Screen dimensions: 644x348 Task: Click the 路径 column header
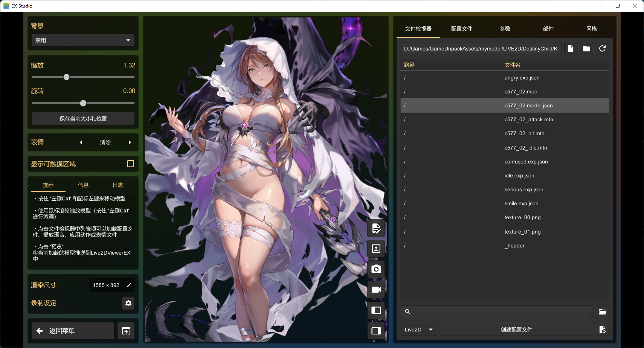(x=409, y=65)
